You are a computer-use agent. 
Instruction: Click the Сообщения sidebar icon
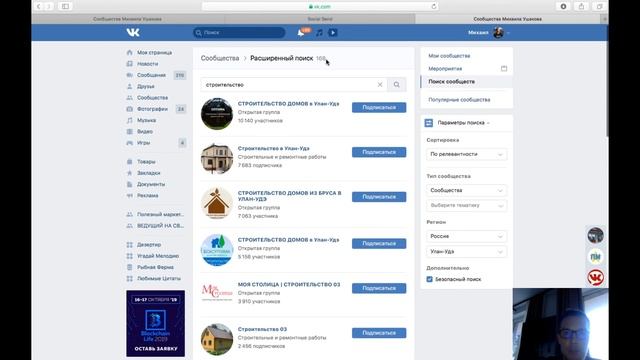click(129, 75)
